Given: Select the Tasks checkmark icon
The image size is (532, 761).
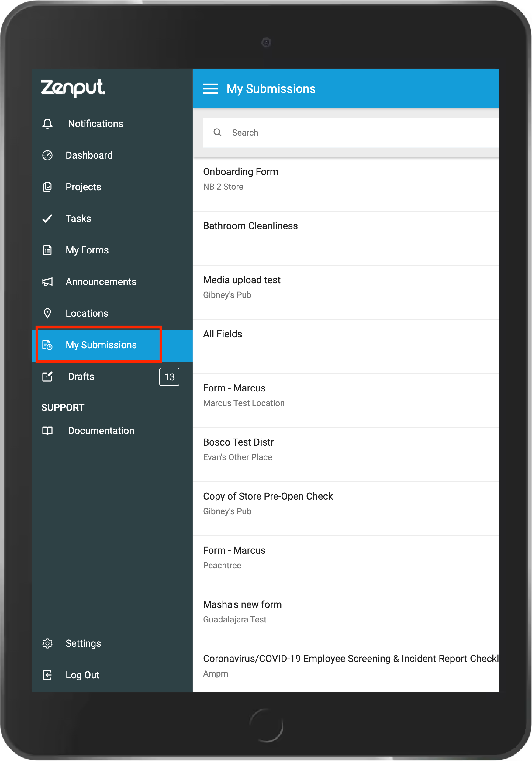Looking at the screenshot, I should (47, 218).
